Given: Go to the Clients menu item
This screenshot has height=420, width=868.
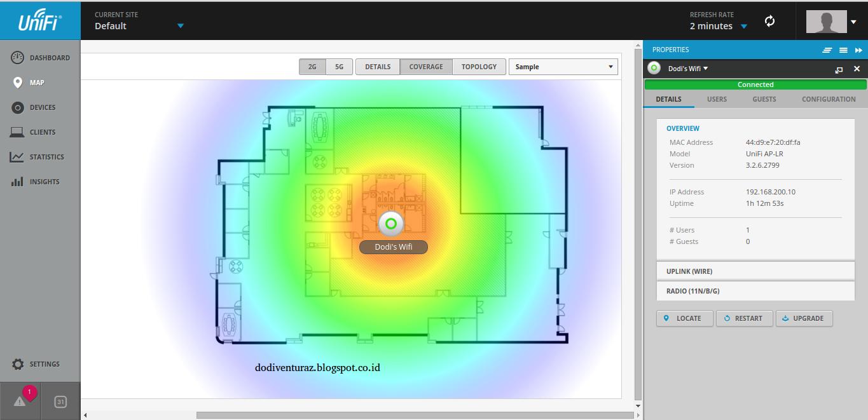Looking at the screenshot, I should click(x=43, y=132).
